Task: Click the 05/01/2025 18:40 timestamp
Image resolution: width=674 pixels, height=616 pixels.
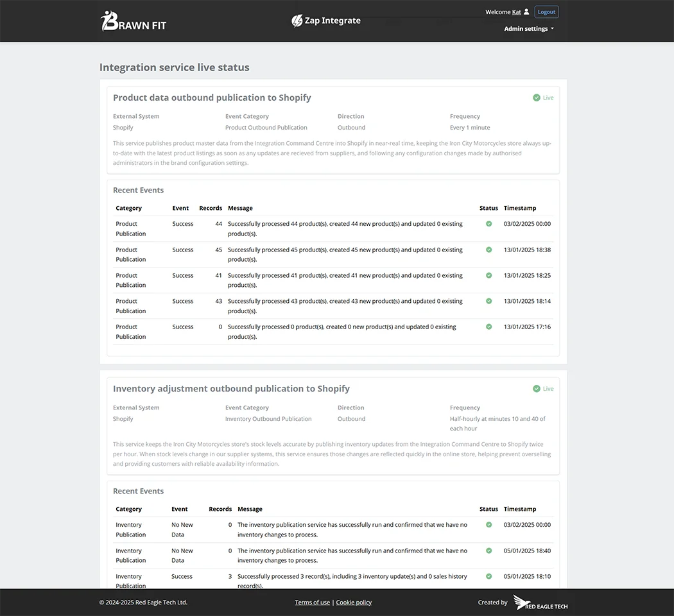Action: (x=527, y=551)
